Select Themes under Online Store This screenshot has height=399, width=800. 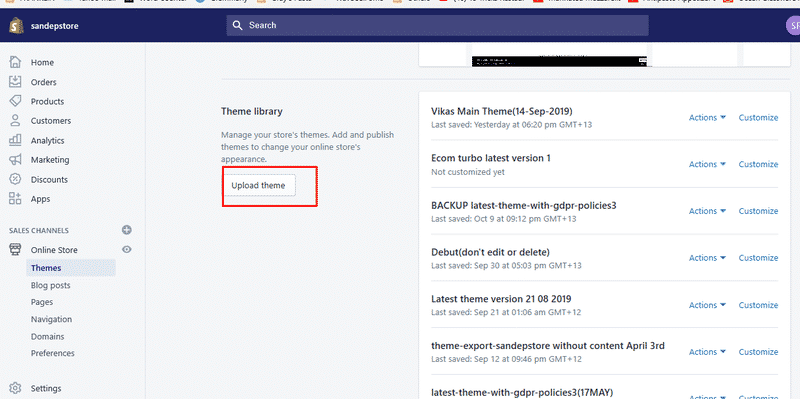point(71,268)
